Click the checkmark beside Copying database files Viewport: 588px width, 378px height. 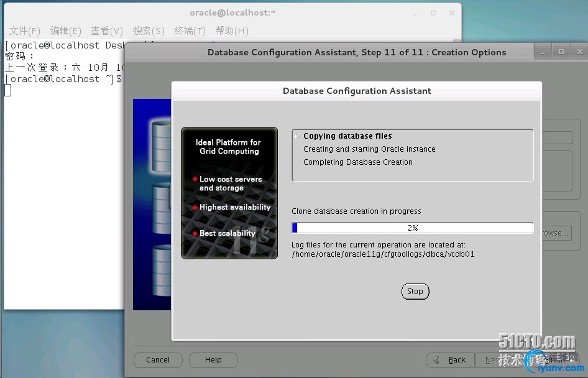coord(297,136)
